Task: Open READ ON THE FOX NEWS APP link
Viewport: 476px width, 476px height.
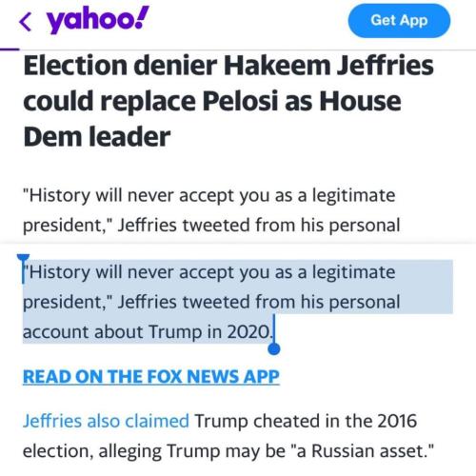Action: [151, 377]
